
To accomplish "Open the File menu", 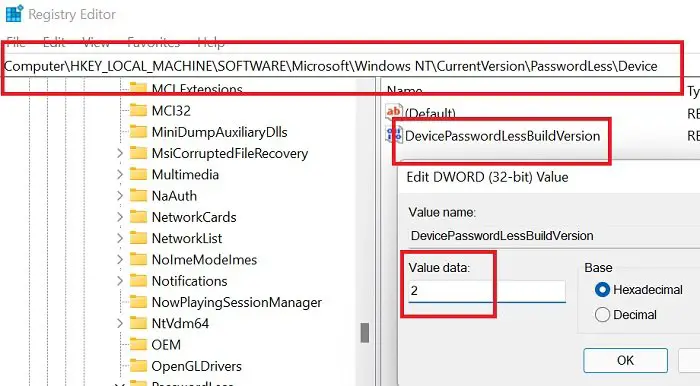I will (x=16, y=43).
